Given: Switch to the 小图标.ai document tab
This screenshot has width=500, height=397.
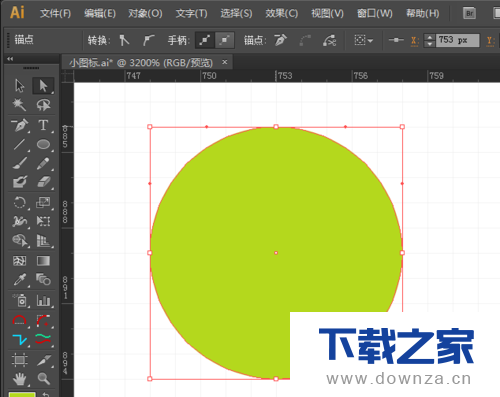Looking at the screenshot, I should pos(141,62).
